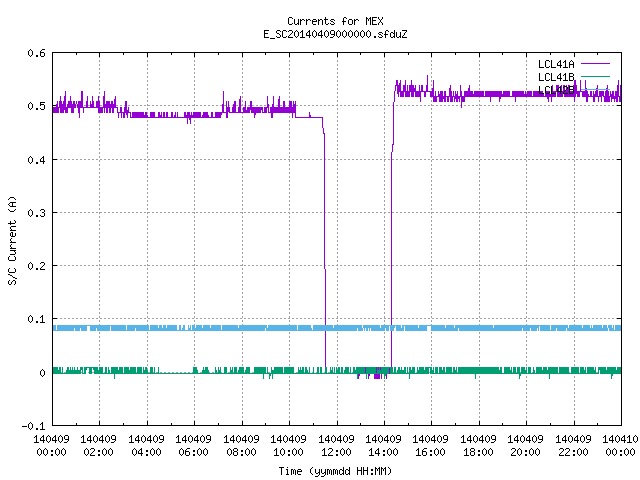The width and height of the screenshot is (640, 480).
Task: Click the x-axis tick '140409 08:00'
Action: 241,445
